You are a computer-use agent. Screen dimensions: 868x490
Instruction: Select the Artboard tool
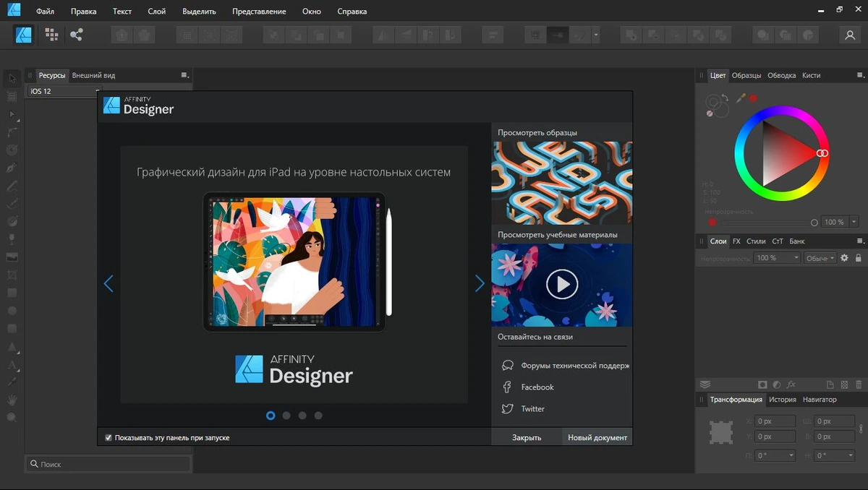[12, 95]
